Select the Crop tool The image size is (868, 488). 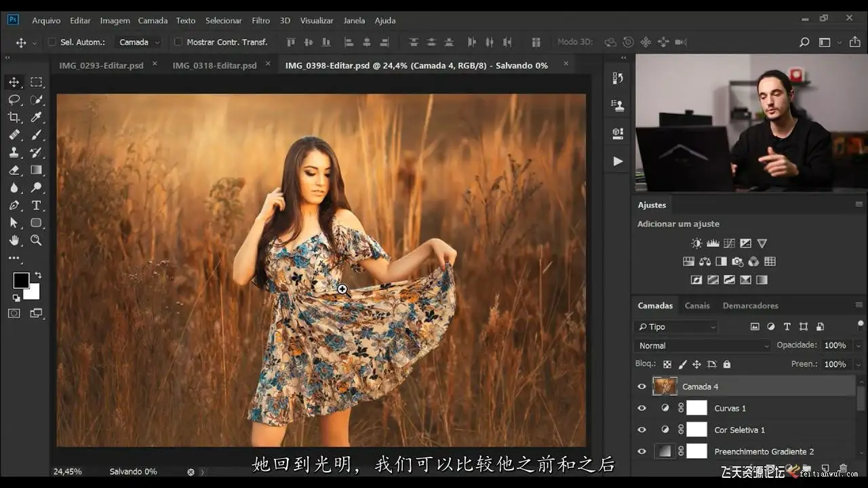(14, 117)
